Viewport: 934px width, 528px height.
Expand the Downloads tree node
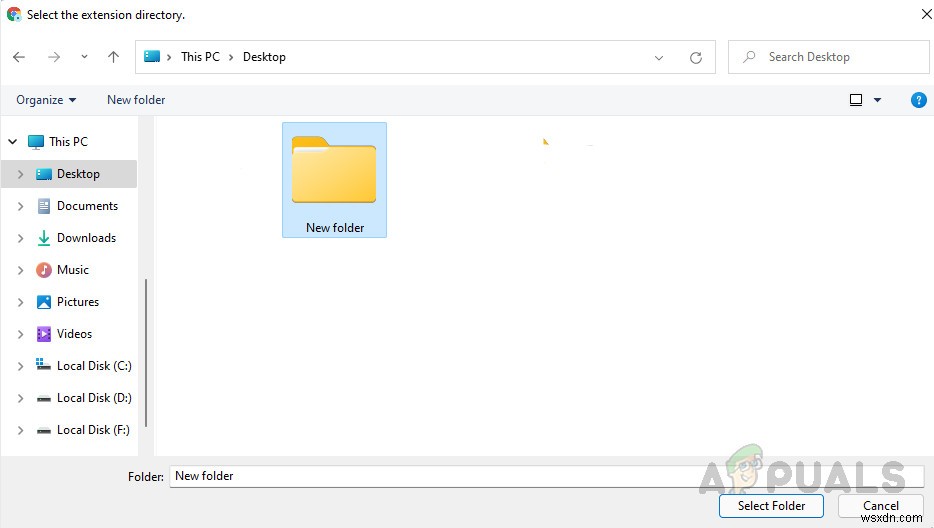pos(20,238)
